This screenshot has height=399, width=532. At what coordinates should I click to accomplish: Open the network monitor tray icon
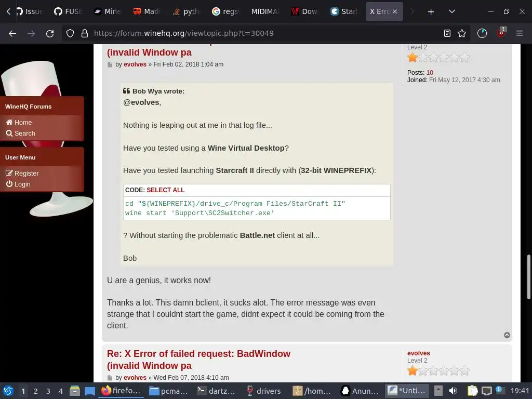pyautogui.click(x=487, y=391)
